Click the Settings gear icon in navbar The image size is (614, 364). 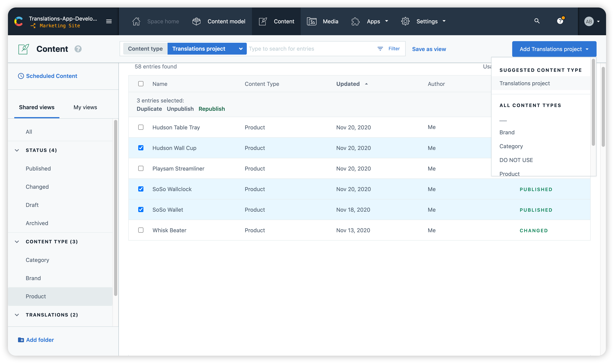405,21
